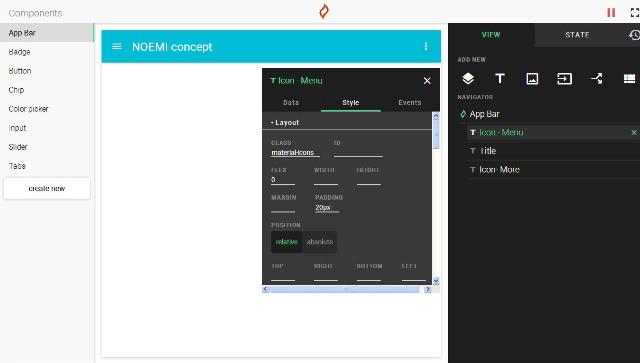The width and height of the screenshot is (640, 363).
Task: Click the create new button
Action: (x=47, y=188)
